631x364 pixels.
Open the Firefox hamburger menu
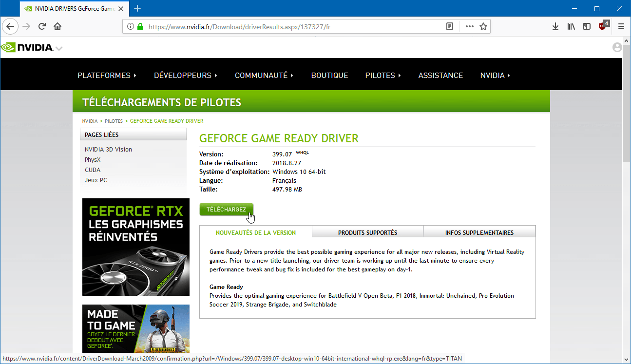point(621,27)
